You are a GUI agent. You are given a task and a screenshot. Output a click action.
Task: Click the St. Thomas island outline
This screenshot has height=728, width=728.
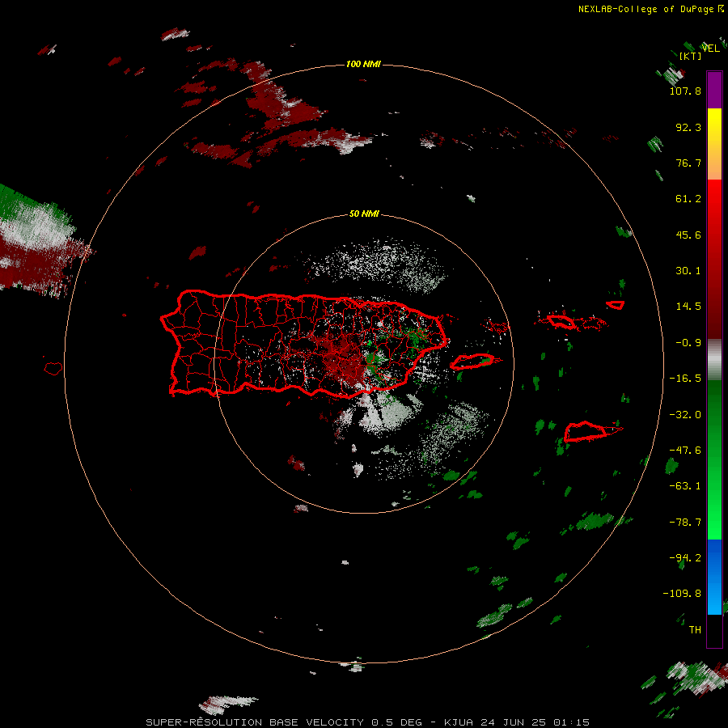point(561,321)
